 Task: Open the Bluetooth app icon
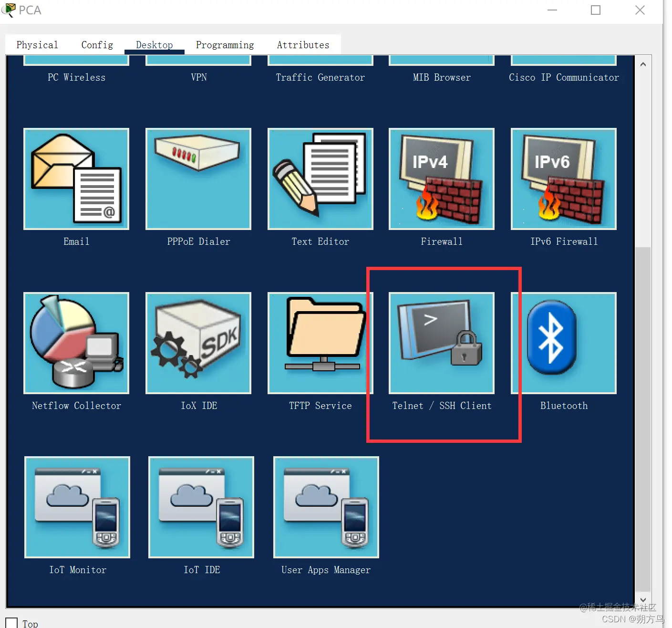pyautogui.click(x=564, y=343)
